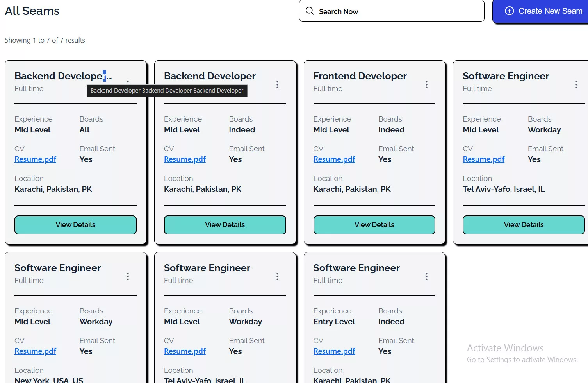This screenshot has width=588, height=383.
Task: Click Resume.pdf on the Backend Developer Indeed card
Action: pos(185,159)
